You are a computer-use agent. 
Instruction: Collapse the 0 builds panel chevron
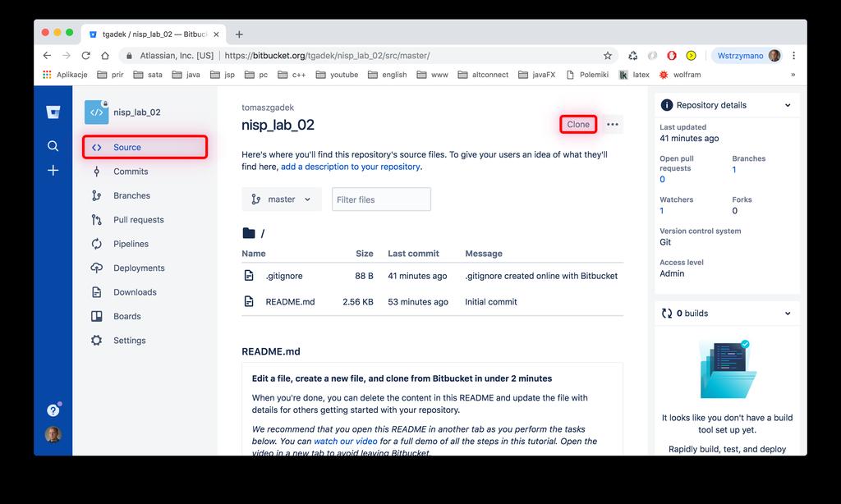click(788, 313)
